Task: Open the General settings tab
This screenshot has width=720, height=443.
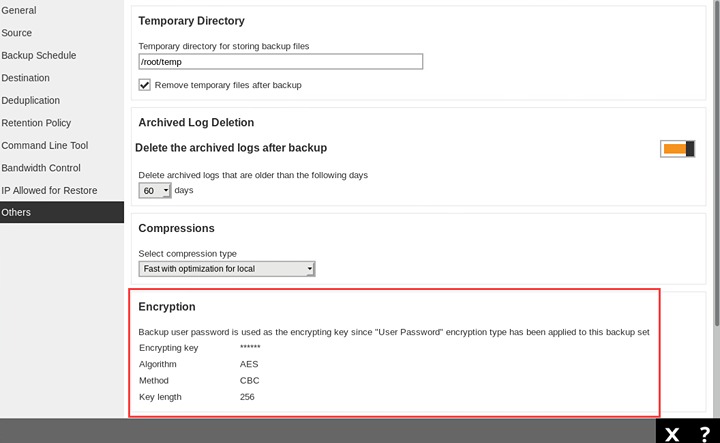Action: coord(19,10)
